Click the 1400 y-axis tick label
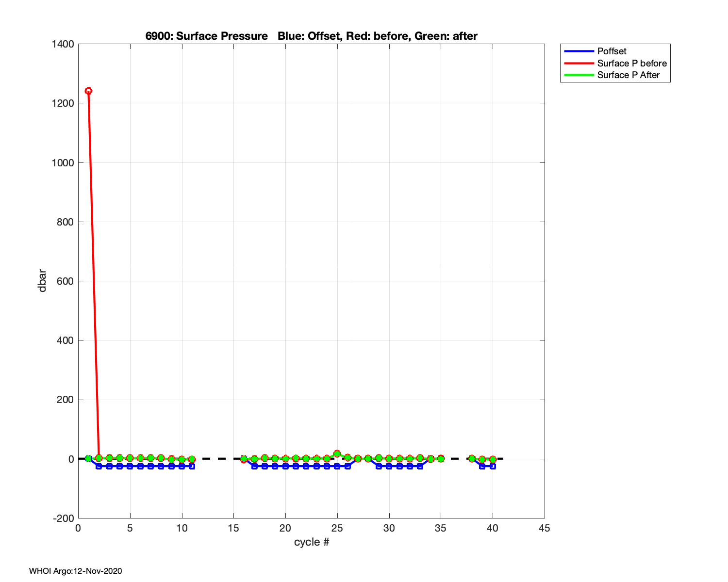Screen dimensions: 728x582 (x=63, y=44)
